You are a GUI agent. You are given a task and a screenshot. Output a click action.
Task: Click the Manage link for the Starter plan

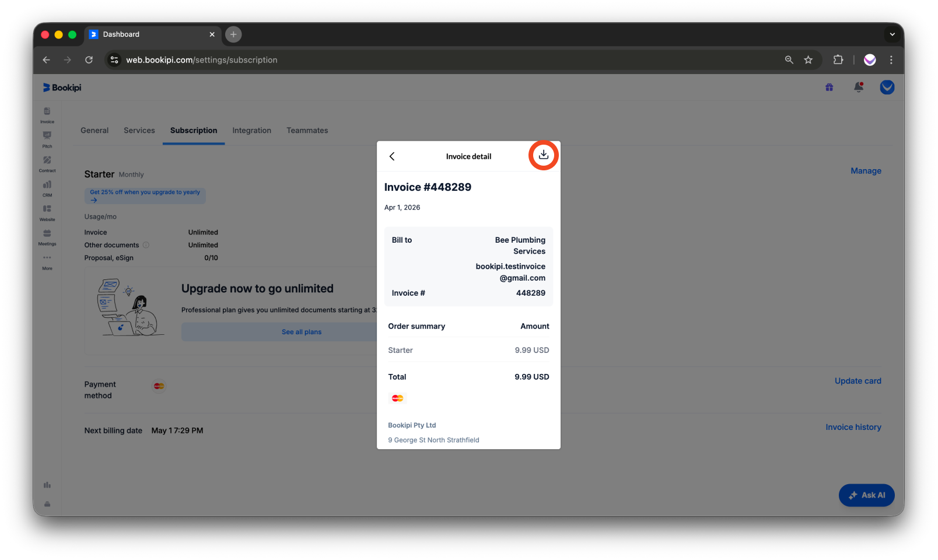pyautogui.click(x=866, y=170)
